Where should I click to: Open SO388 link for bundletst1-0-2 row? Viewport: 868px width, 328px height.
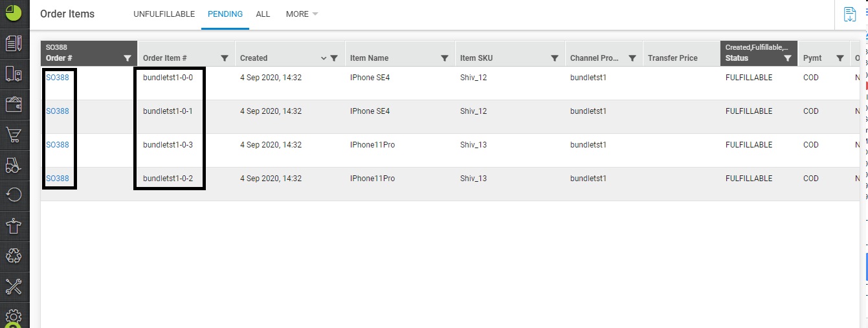tap(58, 179)
